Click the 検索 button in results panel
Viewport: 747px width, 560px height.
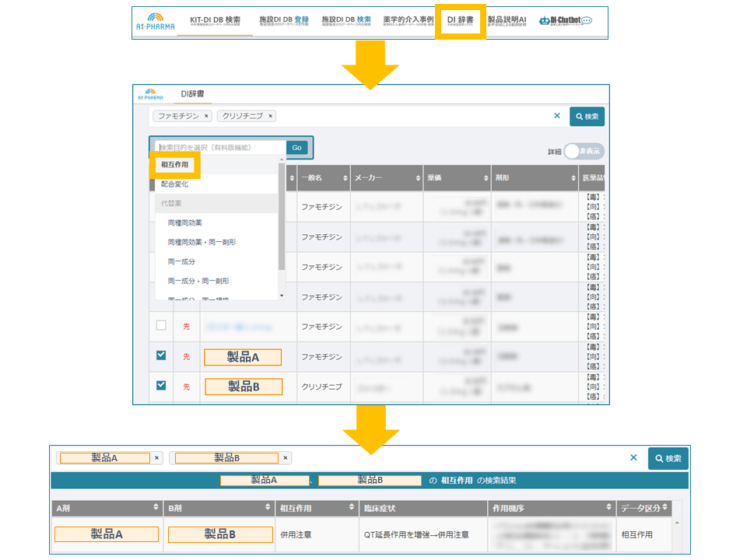[668, 458]
